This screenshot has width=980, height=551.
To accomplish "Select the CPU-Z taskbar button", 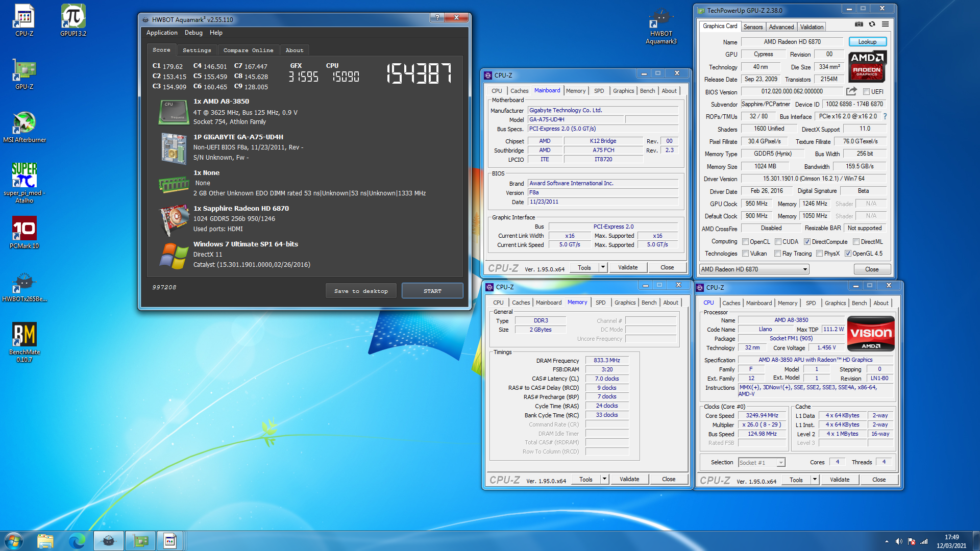I will pos(170,541).
